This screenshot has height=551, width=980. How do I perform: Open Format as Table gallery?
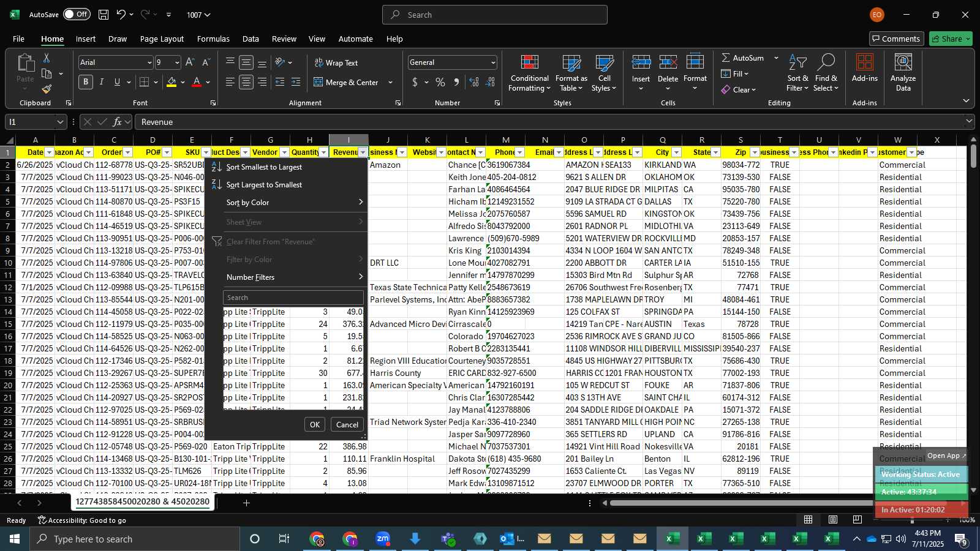coord(571,74)
